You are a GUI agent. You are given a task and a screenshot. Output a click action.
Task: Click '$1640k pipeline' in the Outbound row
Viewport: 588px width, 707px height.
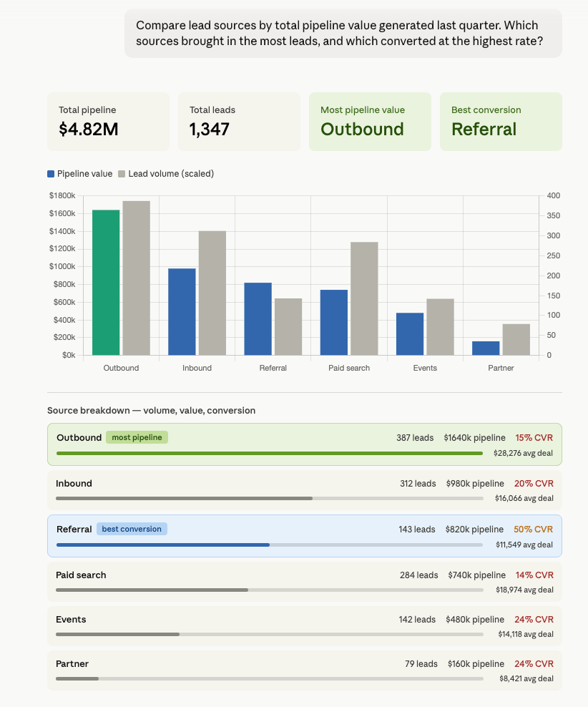[x=474, y=438]
